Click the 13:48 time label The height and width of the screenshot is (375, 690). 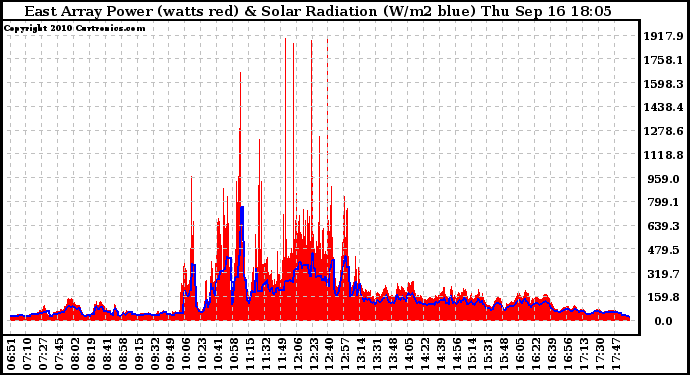[393, 353]
